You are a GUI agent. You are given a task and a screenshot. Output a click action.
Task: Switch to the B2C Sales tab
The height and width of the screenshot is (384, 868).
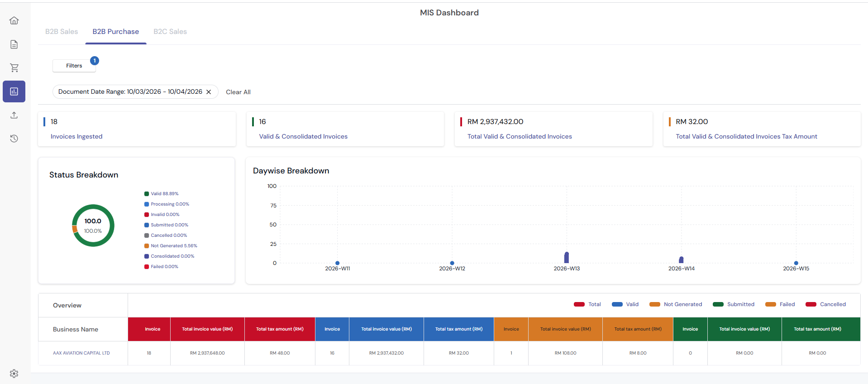click(170, 32)
